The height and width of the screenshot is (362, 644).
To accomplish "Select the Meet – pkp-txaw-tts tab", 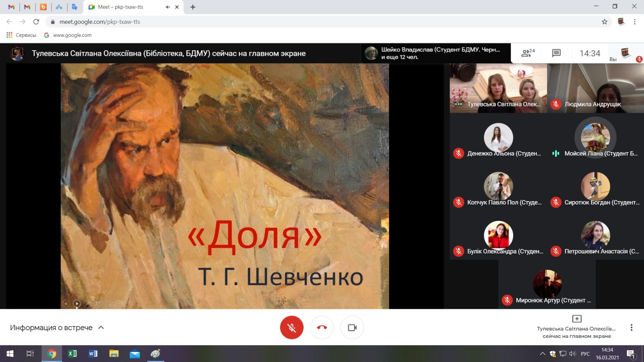I will pyautogui.click(x=133, y=7).
